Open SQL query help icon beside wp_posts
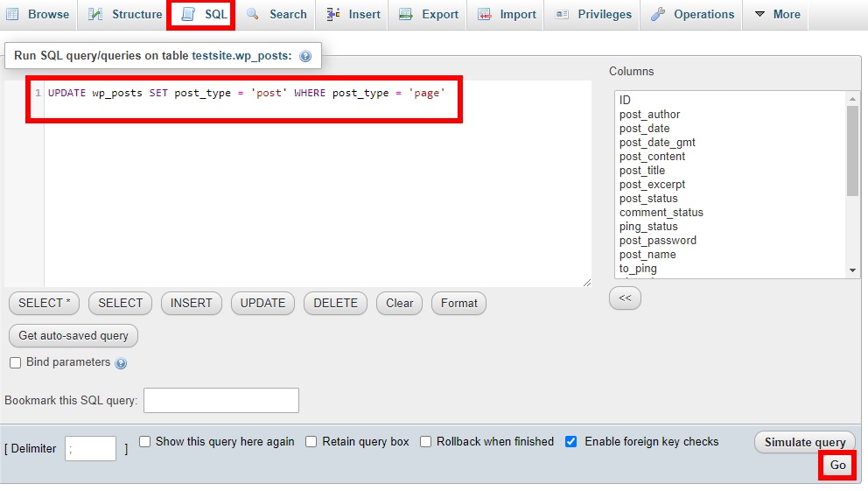The height and width of the screenshot is (491, 868). click(x=305, y=56)
